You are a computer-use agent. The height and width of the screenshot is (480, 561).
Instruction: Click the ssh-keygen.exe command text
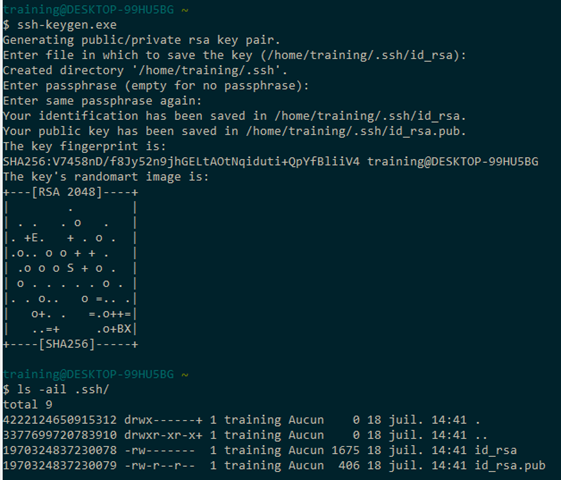pyautogui.click(x=67, y=25)
